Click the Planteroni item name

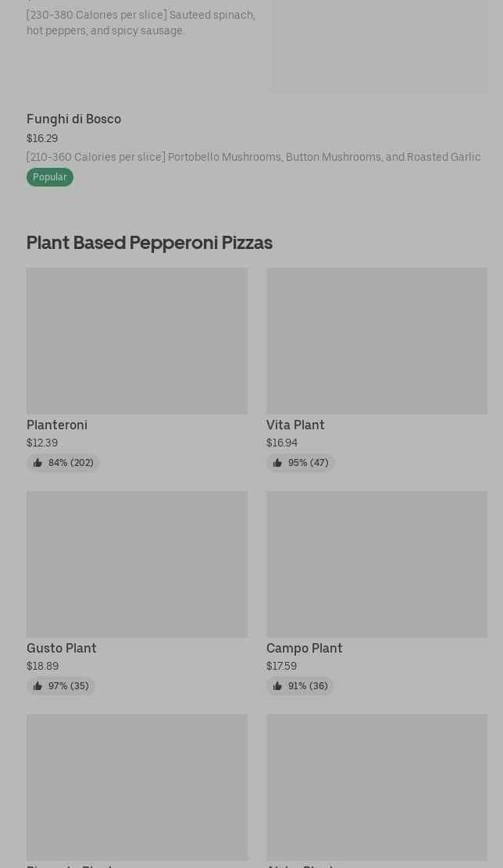tap(57, 425)
